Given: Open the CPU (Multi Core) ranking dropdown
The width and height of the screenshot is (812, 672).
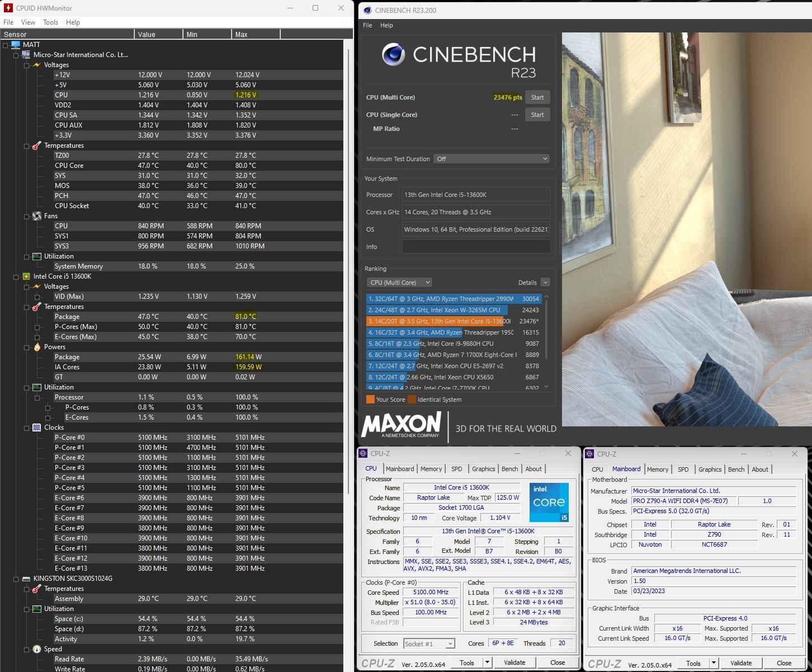Looking at the screenshot, I should tap(399, 283).
